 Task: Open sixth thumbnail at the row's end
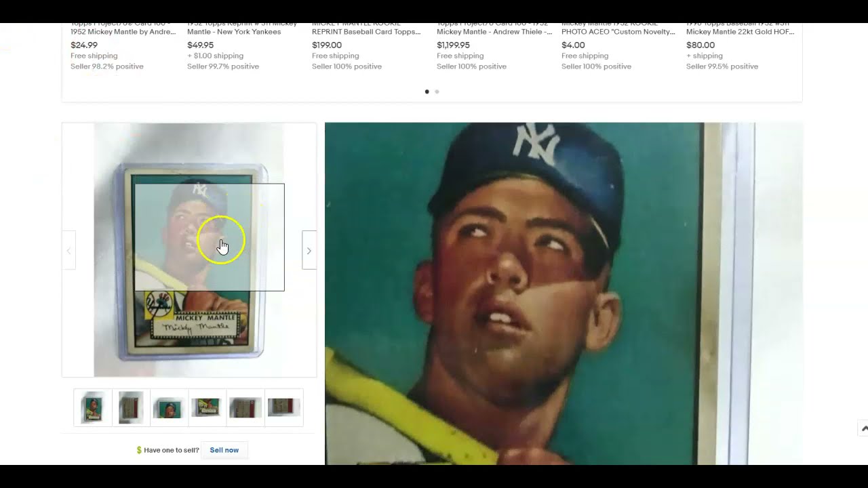point(283,407)
